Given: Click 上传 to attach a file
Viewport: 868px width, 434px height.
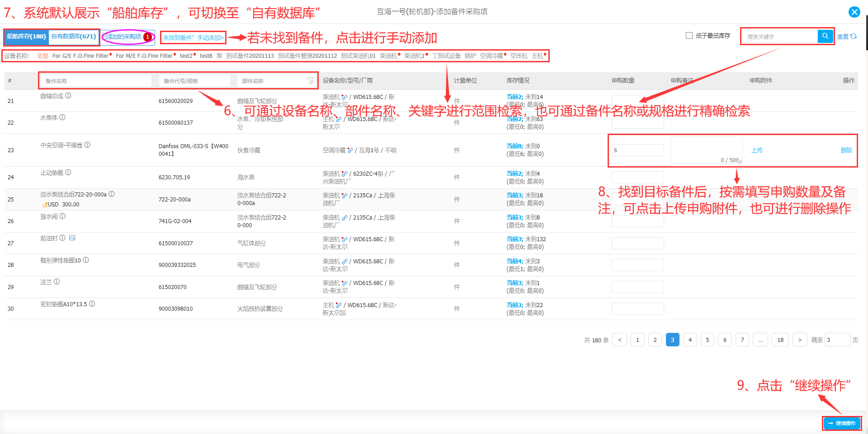Looking at the screenshot, I should pos(757,150).
